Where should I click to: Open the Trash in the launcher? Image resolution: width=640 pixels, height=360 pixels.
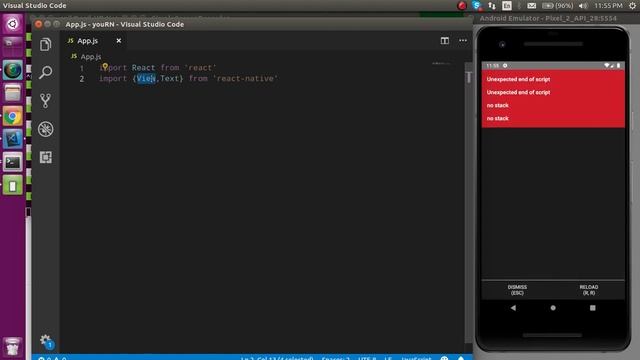[x=13, y=347]
